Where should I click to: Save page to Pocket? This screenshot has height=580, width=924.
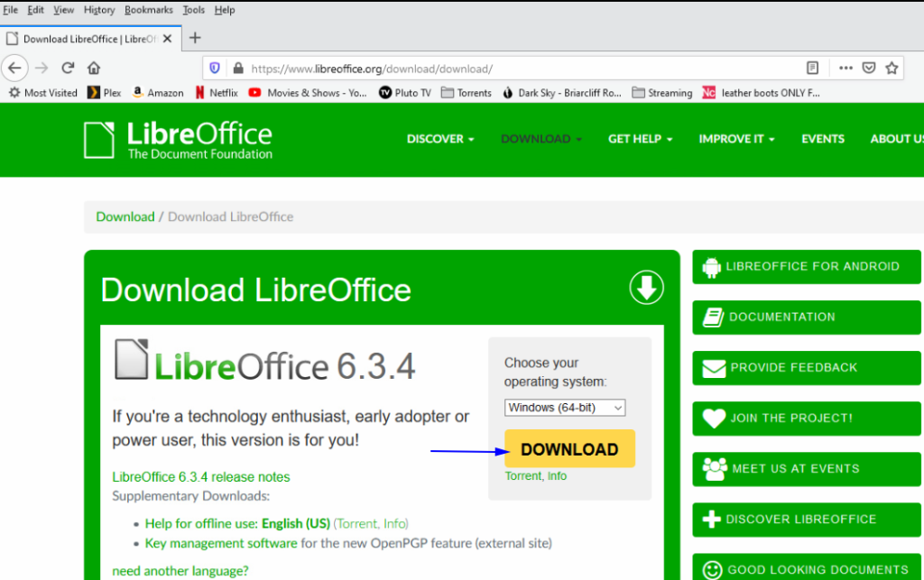coord(869,69)
